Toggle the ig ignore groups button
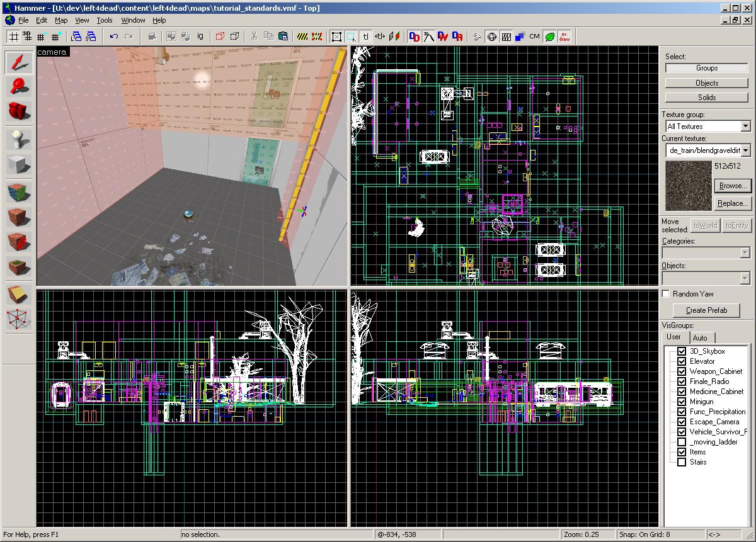756x542 pixels. 200,37
